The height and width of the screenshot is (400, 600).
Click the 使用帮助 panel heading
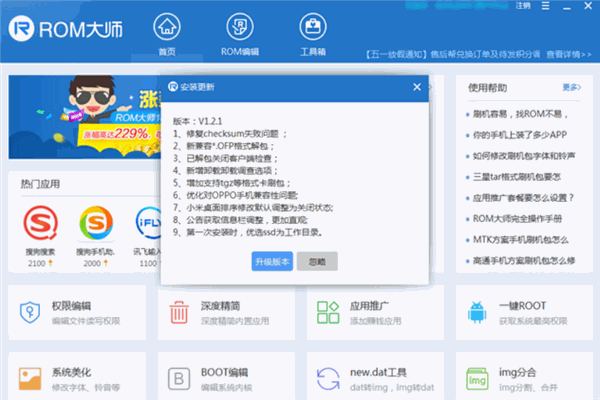[x=488, y=88]
